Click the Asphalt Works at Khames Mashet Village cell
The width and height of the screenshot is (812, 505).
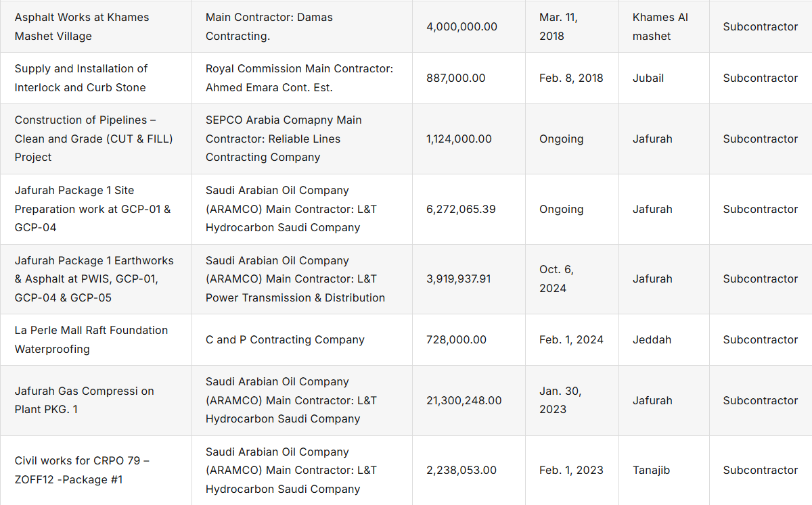pos(82,27)
